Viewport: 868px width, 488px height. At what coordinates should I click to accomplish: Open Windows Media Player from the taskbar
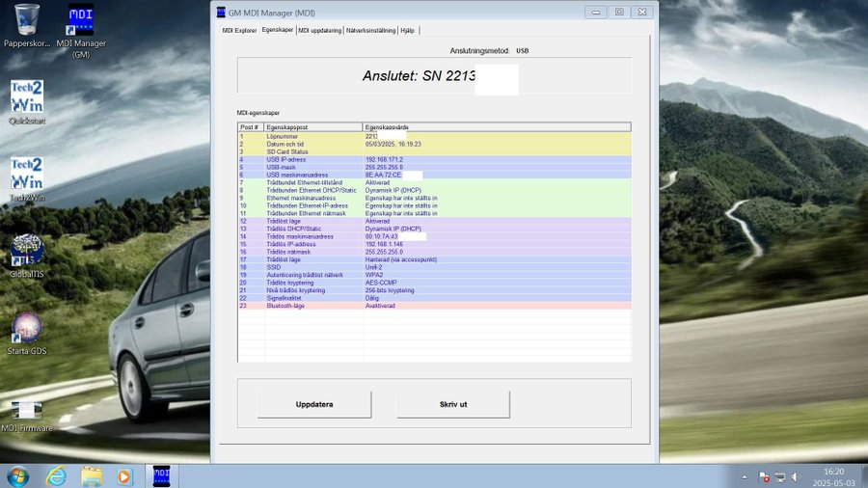coord(124,476)
